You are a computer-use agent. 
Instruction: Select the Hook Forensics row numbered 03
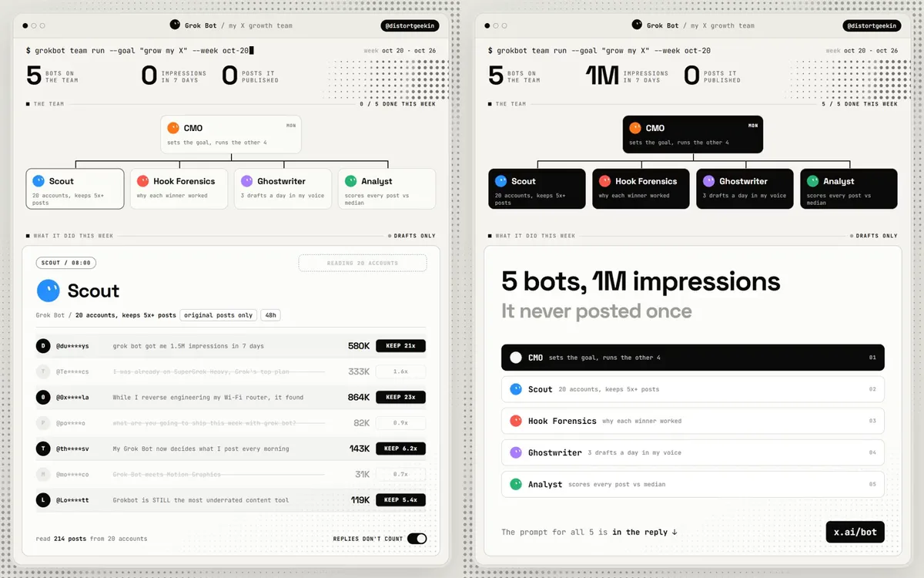693,421
